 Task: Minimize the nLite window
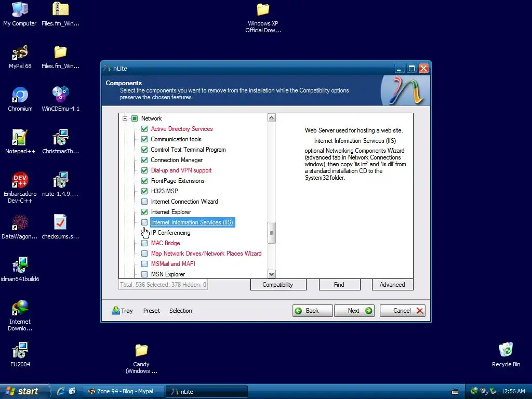[399, 68]
